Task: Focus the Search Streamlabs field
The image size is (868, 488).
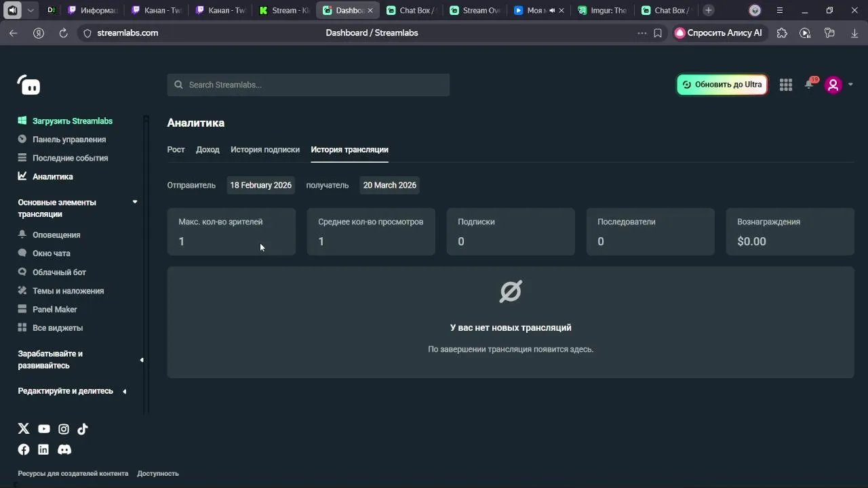Action: (x=309, y=85)
